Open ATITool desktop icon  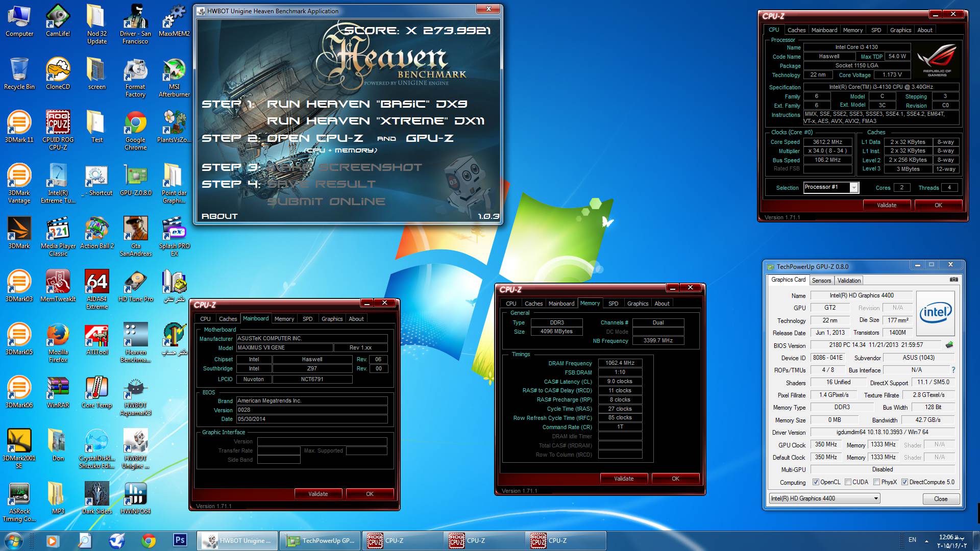tap(96, 339)
